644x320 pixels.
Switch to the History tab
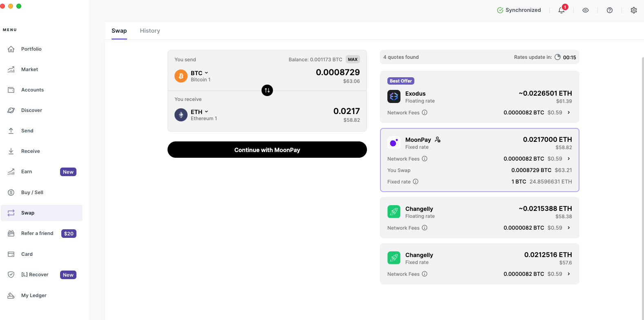[150, 31]
